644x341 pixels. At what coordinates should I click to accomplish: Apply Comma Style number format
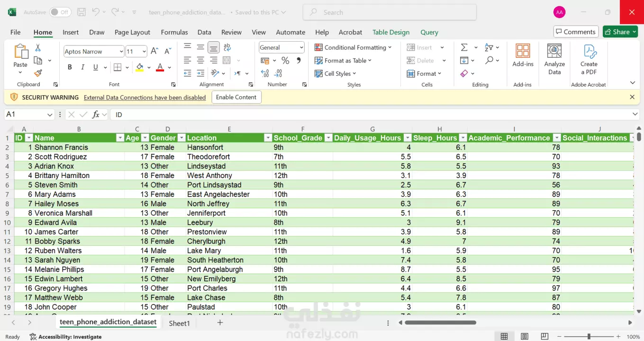pos(299,60)
